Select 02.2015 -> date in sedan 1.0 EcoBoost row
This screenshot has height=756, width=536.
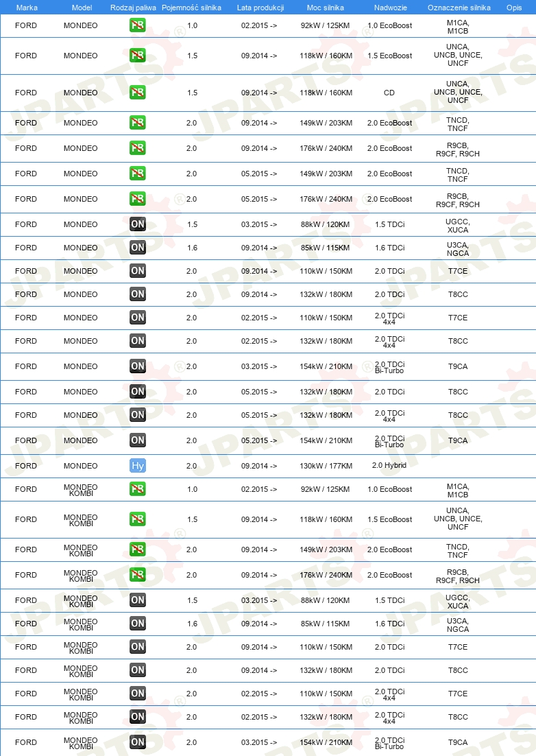259,25
